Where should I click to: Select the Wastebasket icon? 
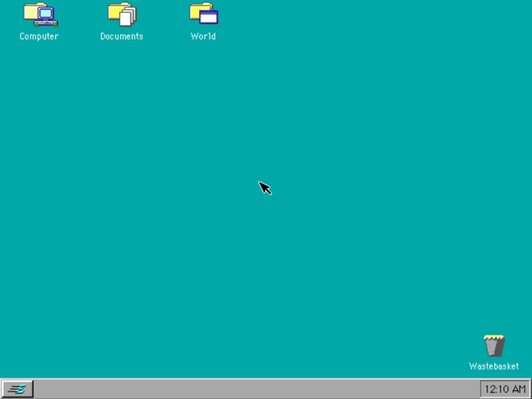pos(494,346)
